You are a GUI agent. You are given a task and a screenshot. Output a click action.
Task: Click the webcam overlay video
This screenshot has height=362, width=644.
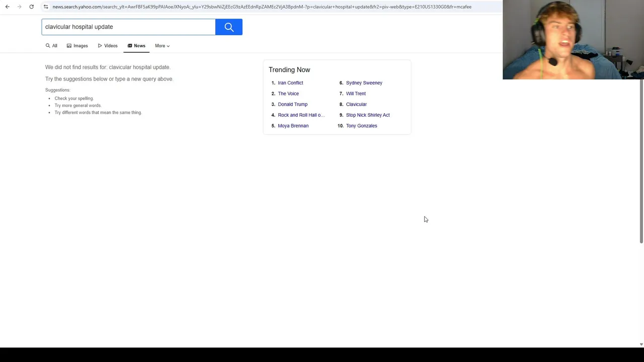tap(573, 40)
